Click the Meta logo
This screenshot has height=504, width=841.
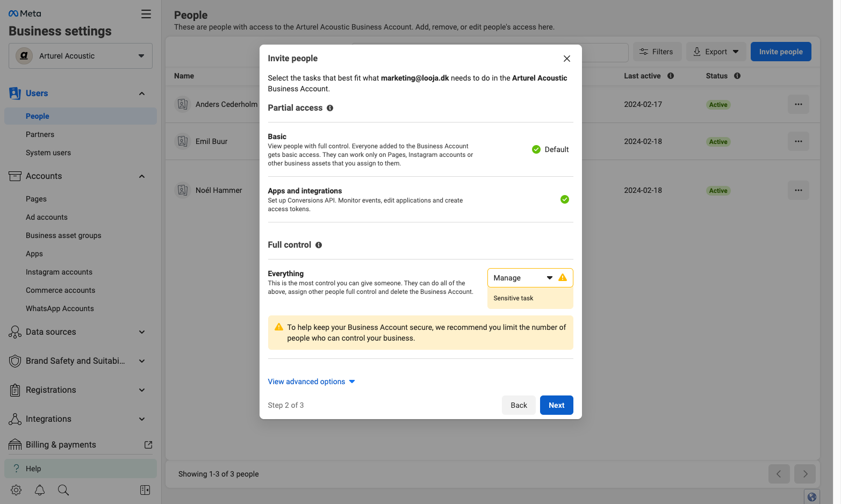[x=25, y=13]
